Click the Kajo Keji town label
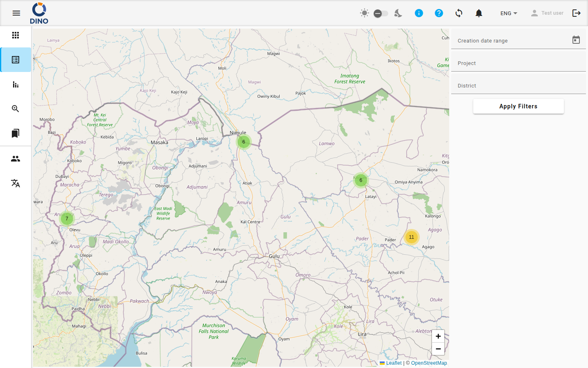The image size is (588, 368). click(x=179, y=92)
